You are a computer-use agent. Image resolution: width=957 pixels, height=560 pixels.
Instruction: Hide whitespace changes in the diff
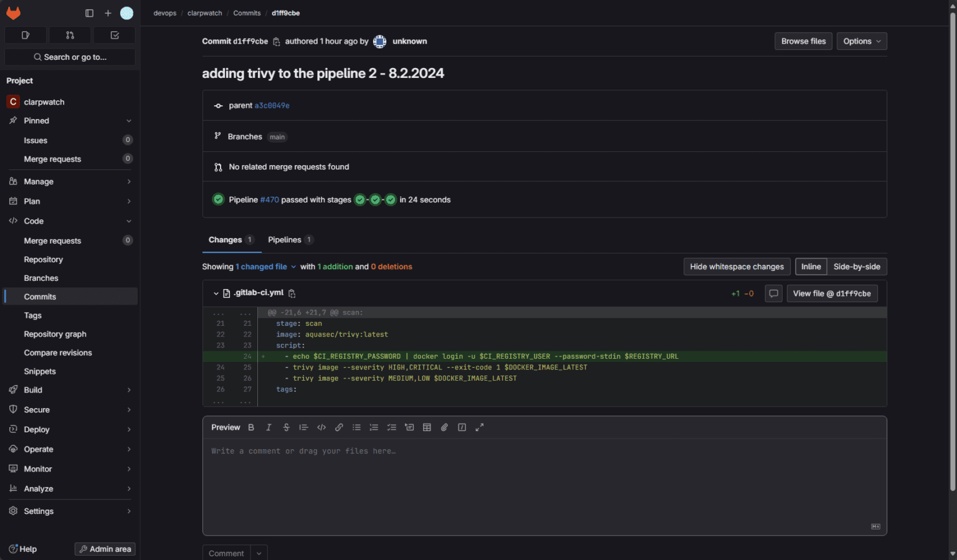pyautogui.click(x=737, y=267)
